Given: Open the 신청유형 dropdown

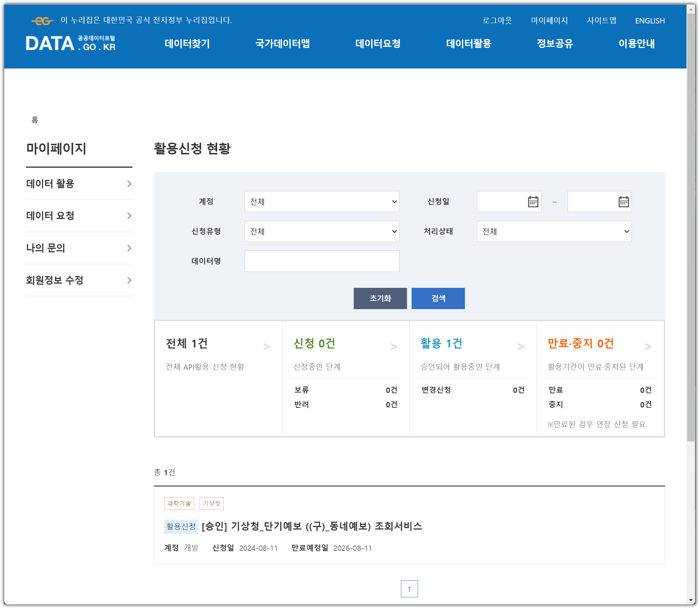Looking at the screenshot, I should coord(322,231).
